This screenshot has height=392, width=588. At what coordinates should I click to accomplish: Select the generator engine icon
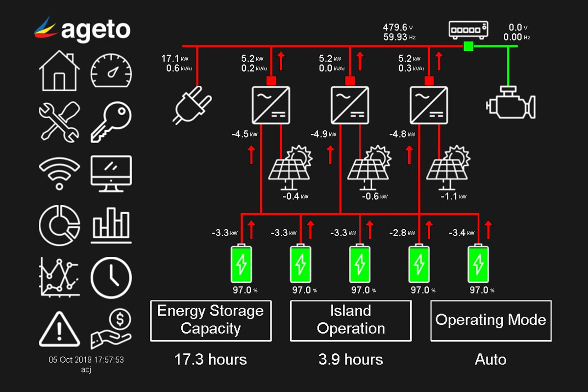click(x=510, y=103)
